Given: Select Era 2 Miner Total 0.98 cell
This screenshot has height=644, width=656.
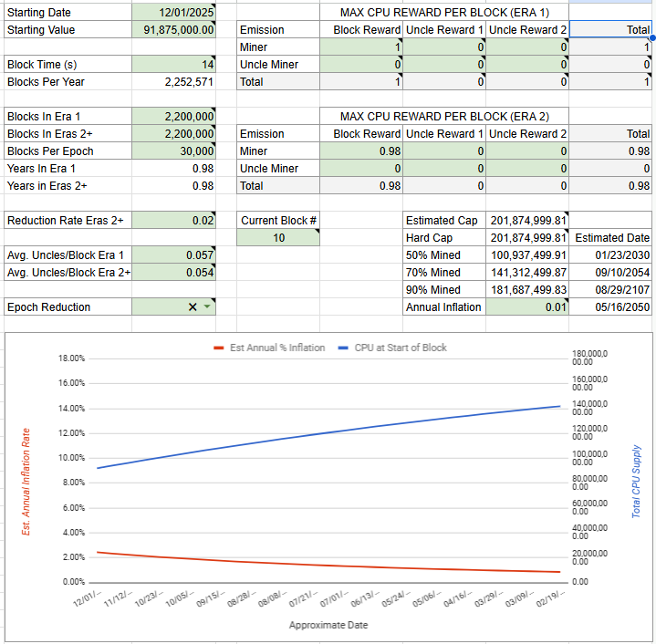Looking at the screenshot, I should (x=610, y=151).
